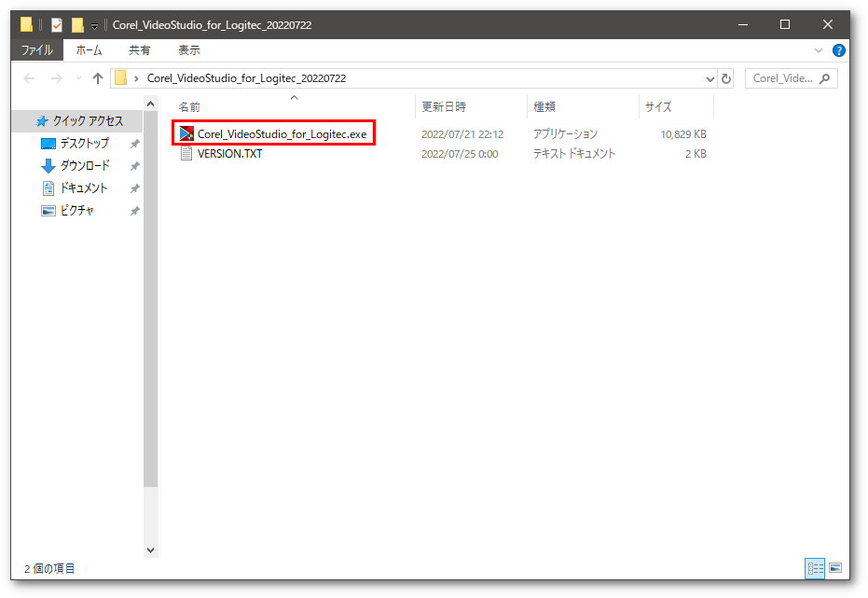
Task: Click navigation pane scrollbar down arrow
Action: point(151,550)
